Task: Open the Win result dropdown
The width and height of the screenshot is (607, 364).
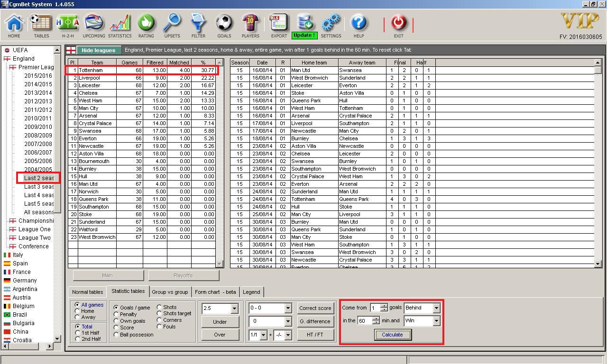Action: pos(436,321)
